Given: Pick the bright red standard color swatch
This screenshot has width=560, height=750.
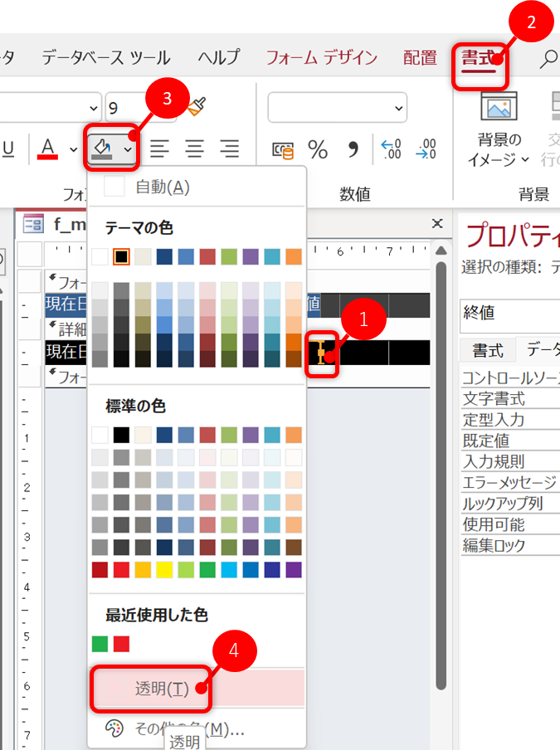Looking at the screenshot, I should pos(121,570).
